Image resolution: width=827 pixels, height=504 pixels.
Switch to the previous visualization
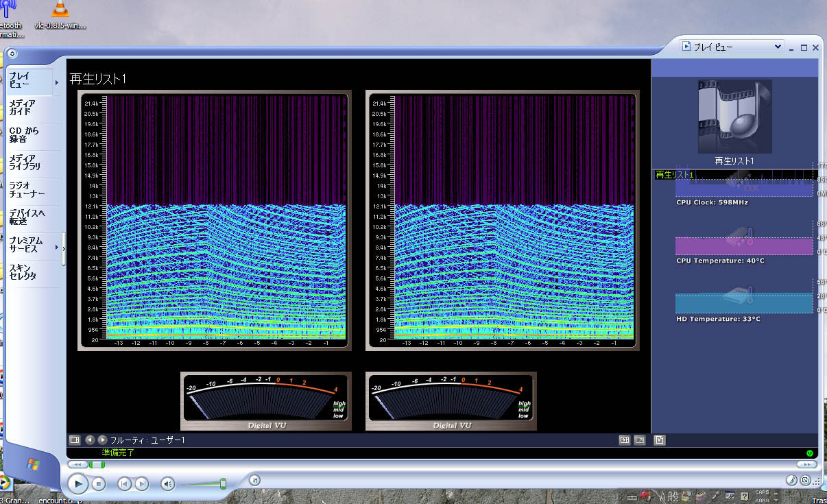coord(90,440)
